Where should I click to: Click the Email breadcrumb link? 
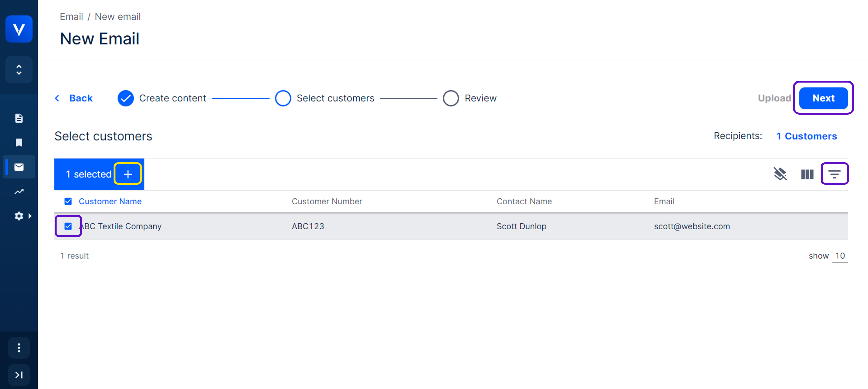tap(71, 17)
